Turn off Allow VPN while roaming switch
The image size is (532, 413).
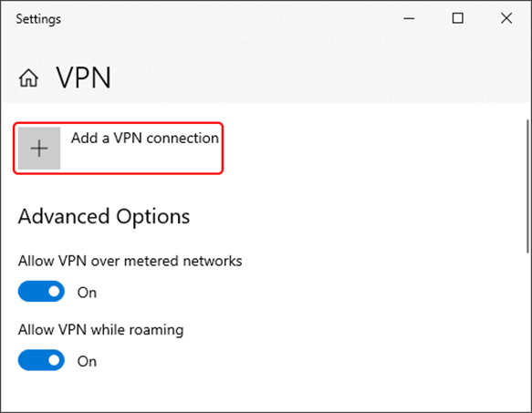(x=41, y=360)
